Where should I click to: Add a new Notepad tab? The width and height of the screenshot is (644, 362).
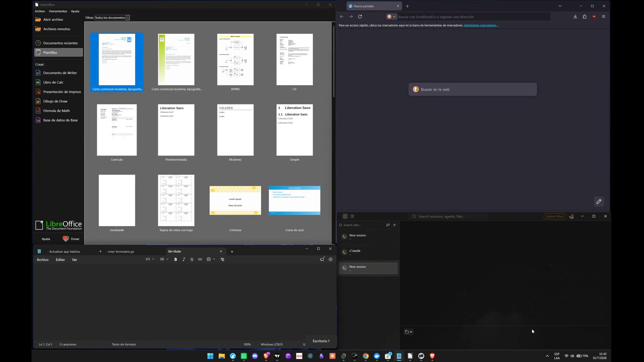[232, 252]
